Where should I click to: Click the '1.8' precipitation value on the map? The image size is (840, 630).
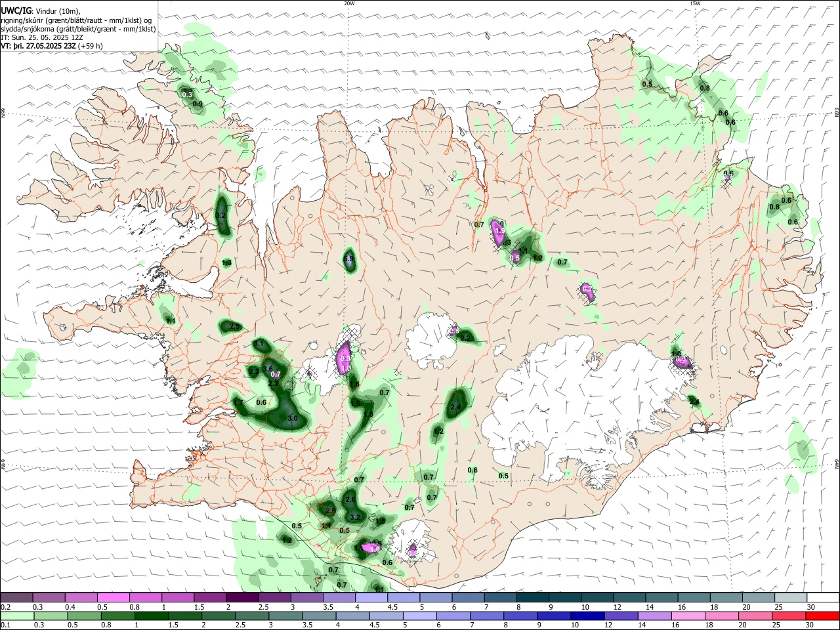pyautogui.click(x=368, y=415)
